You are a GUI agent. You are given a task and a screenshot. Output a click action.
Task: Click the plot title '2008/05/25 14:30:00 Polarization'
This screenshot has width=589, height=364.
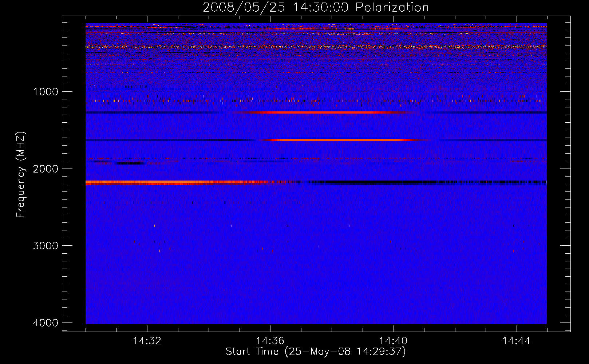(316, 7)
